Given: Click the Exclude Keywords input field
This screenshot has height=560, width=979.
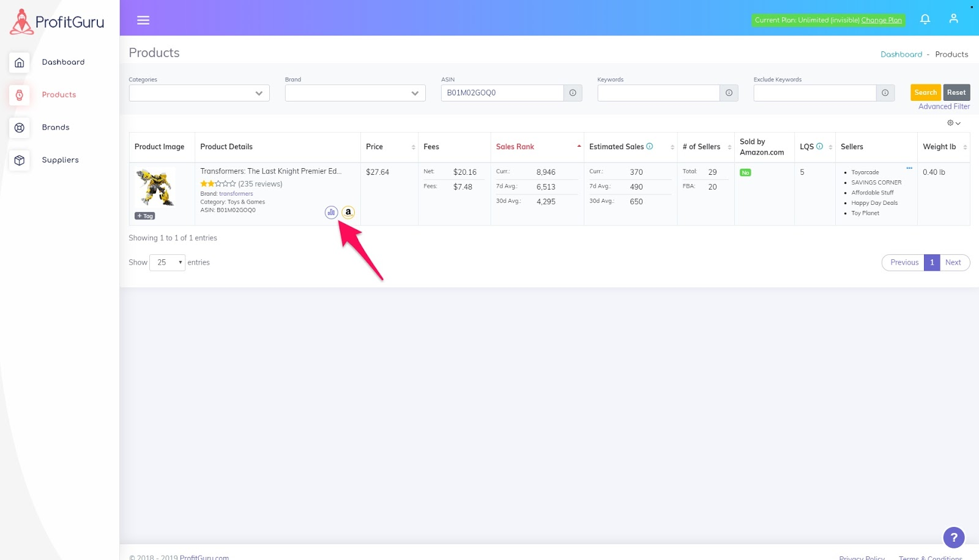Looking at the screenshot, I should (x=814, y=93).
